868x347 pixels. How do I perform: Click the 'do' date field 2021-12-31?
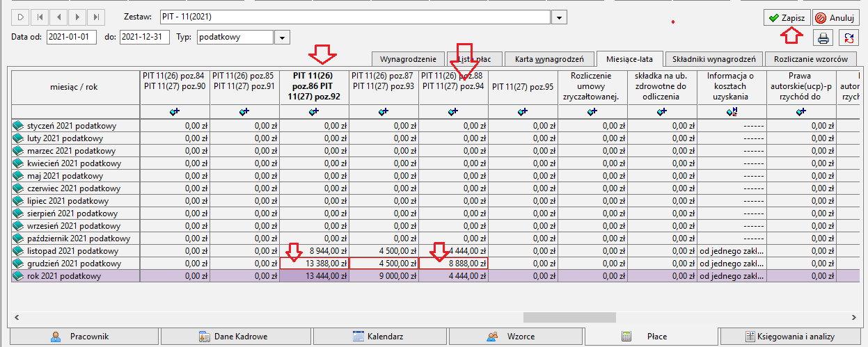click(144, 37)
